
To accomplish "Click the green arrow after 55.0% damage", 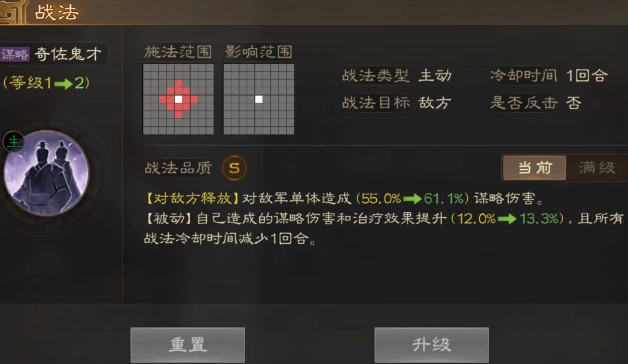I will 412,198.
